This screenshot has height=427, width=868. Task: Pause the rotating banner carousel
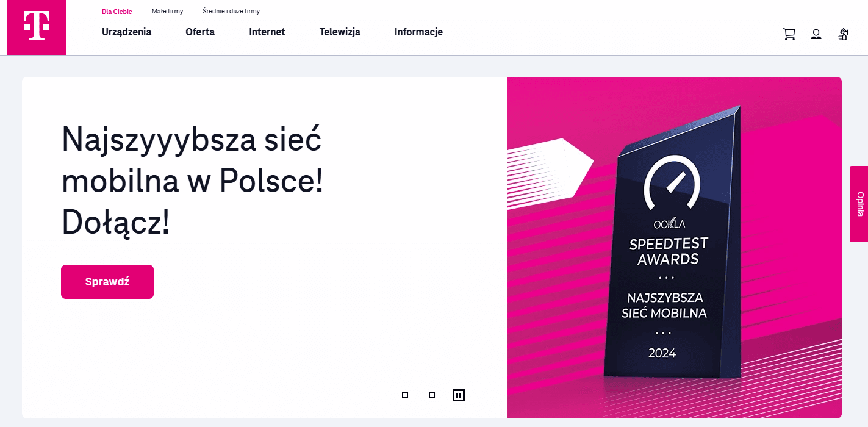pos(459,395)
